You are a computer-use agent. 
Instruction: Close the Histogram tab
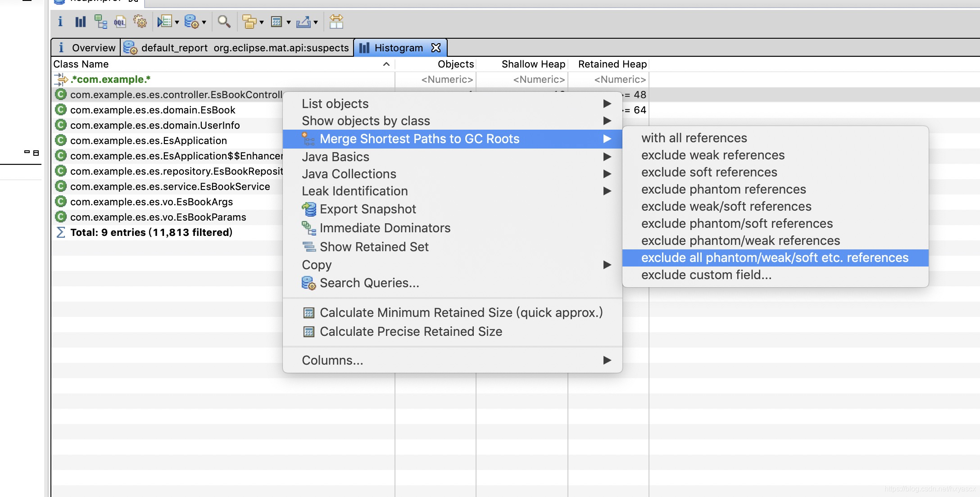436,48
